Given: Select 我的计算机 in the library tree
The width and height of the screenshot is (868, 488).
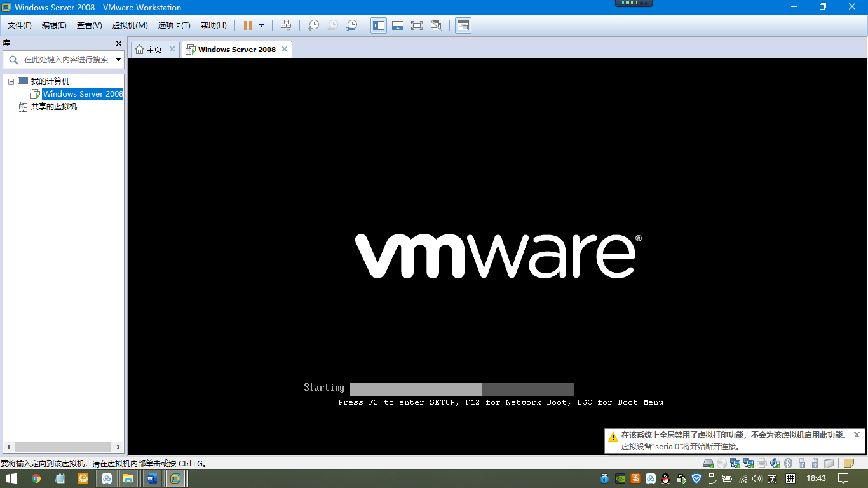Looking at the screenshot, I should pyautogui.click(x=50, y=81).
